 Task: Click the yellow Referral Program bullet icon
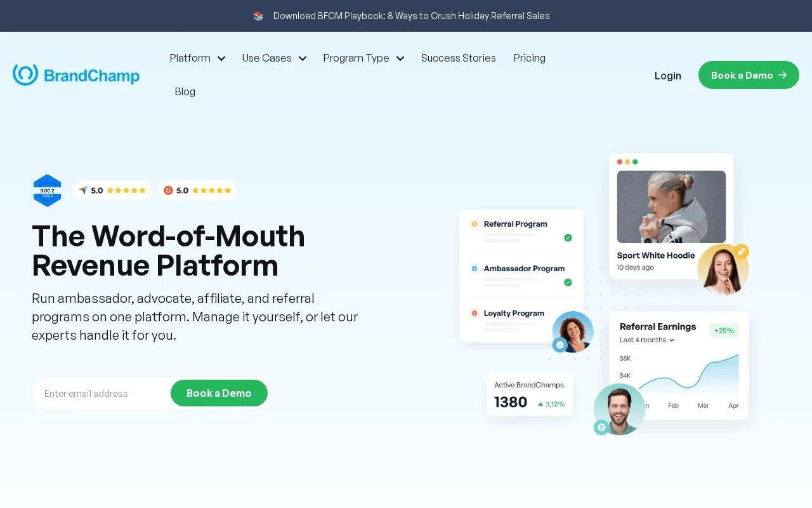pyautogui.click(x=474, y=224)
